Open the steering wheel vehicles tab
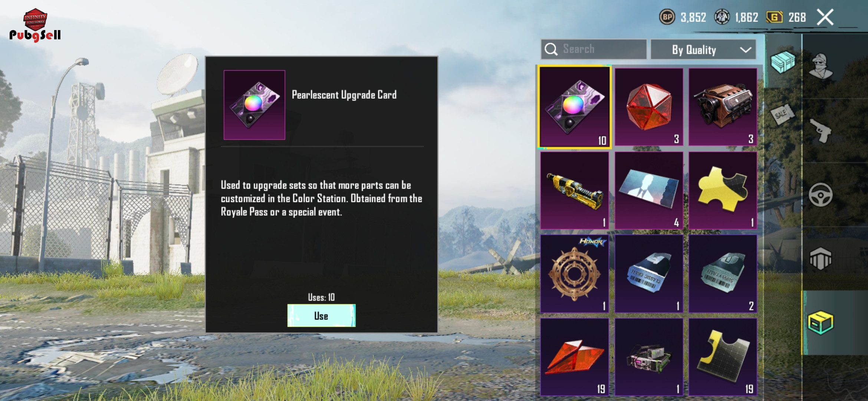The width and height of the screenshot is (868, 401). [821, 195]
